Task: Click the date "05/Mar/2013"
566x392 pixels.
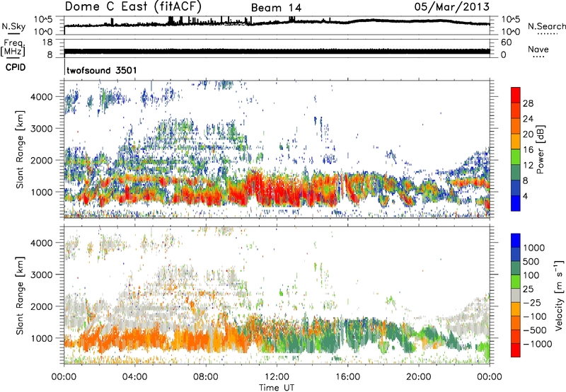Action: pyautogui.click(x=451, y=6)
